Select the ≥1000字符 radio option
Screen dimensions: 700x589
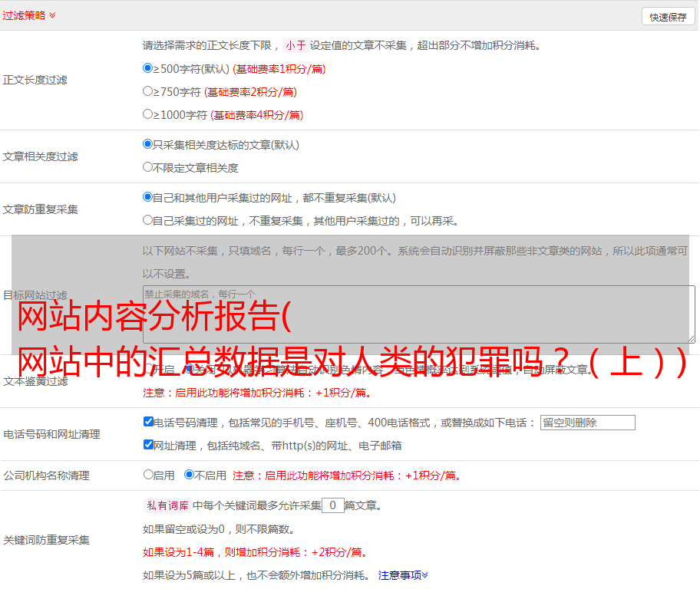pos(147,114)
